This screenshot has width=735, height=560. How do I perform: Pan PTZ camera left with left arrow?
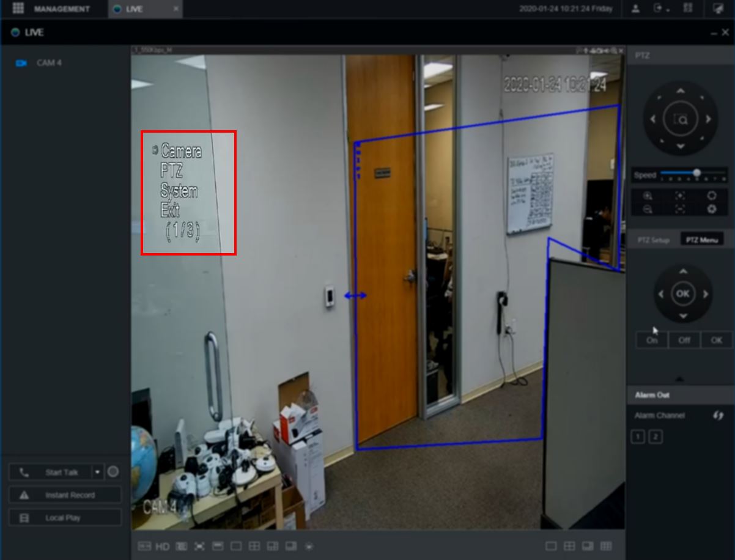click(x=652, y=120)
